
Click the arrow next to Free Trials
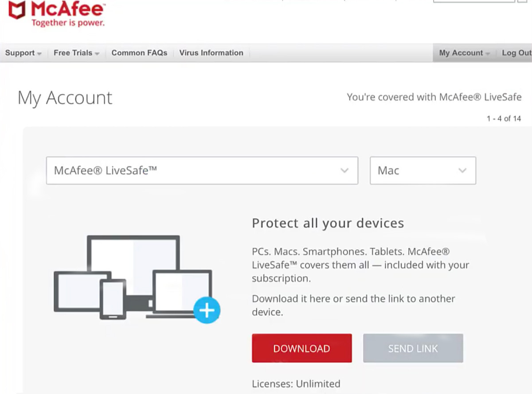[x=97, y=54]
